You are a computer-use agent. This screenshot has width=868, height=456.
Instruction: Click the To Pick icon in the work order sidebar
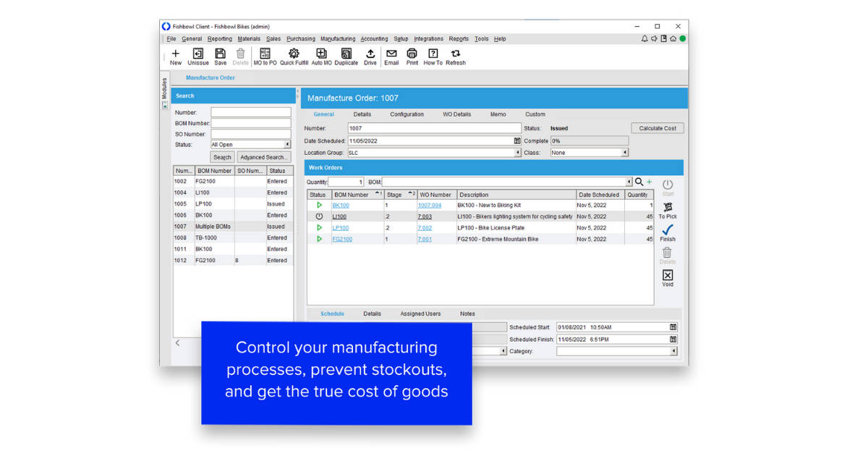pos(667,207)
